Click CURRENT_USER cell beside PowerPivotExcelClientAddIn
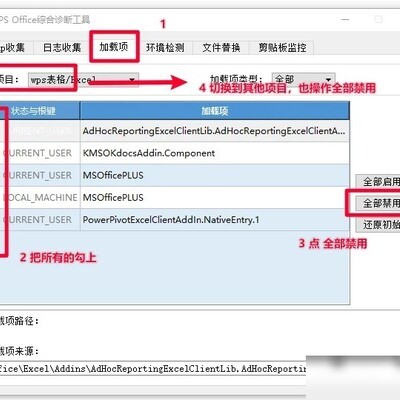This screenshot has width=400, height=400. 40,220
